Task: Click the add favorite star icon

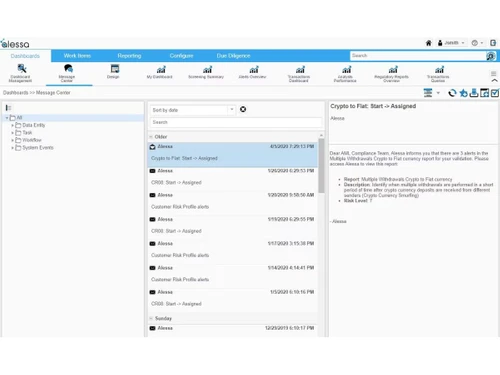Action: point(463,93)
